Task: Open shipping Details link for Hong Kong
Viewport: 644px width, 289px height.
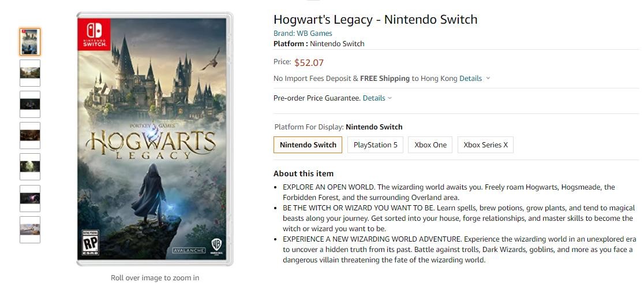Action: (470, 79)
